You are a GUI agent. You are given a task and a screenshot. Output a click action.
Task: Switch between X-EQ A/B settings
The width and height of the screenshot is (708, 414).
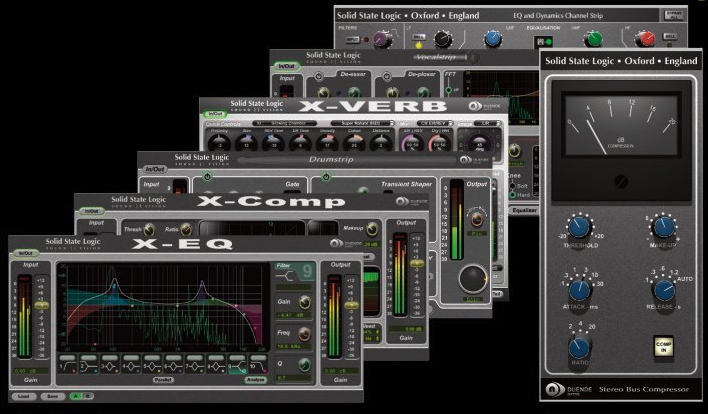82,396
